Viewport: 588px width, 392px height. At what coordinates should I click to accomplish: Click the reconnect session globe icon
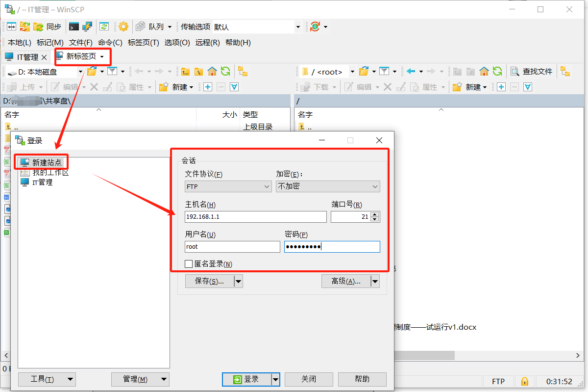tap(315, 26)
